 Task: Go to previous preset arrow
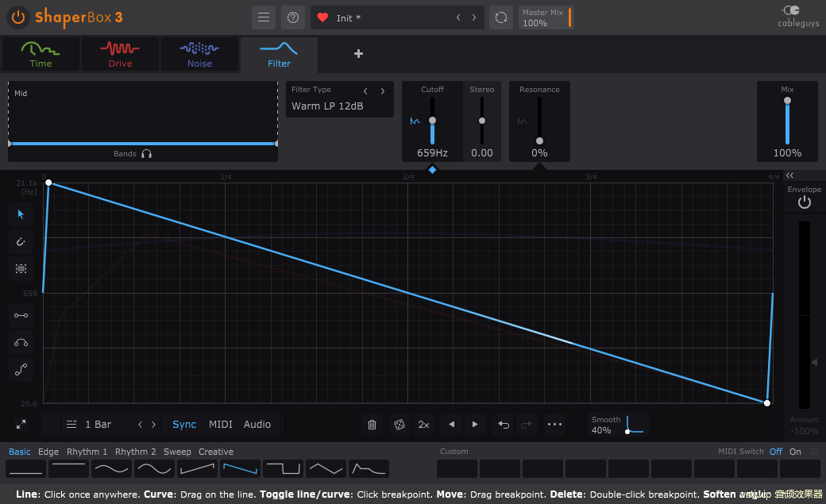pos(458,17)
